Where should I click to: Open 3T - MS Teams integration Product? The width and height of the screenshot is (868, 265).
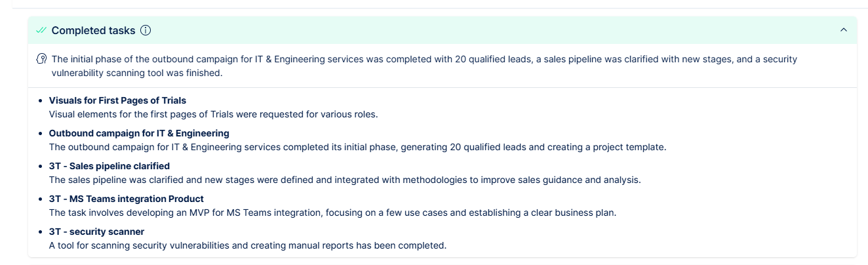click(x=126, y=199)
